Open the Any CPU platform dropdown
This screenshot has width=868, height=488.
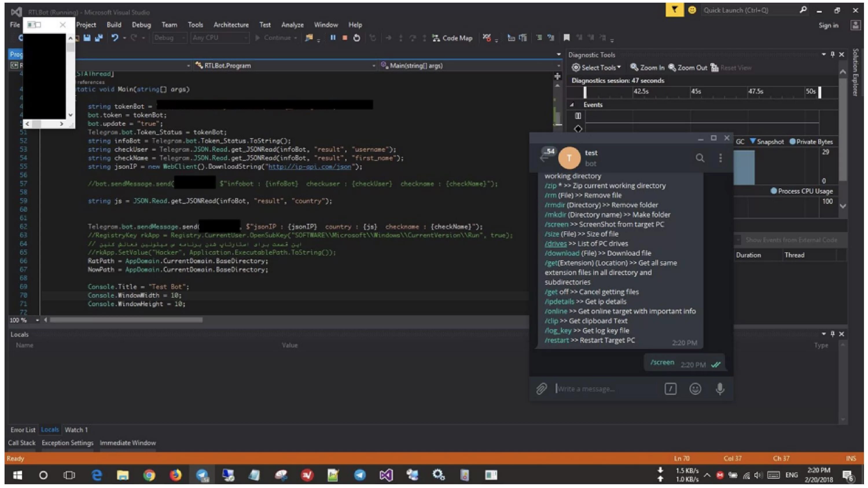click(220, 38)
